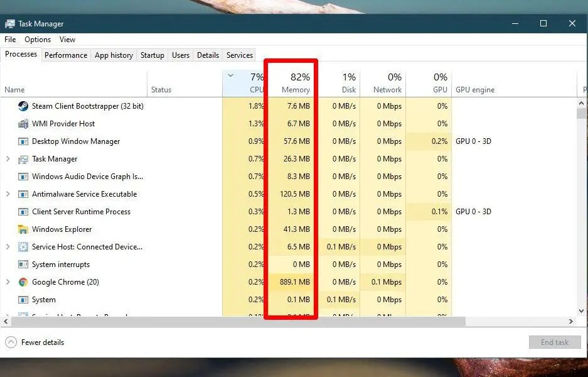Open the Options menu

[37, 39]
